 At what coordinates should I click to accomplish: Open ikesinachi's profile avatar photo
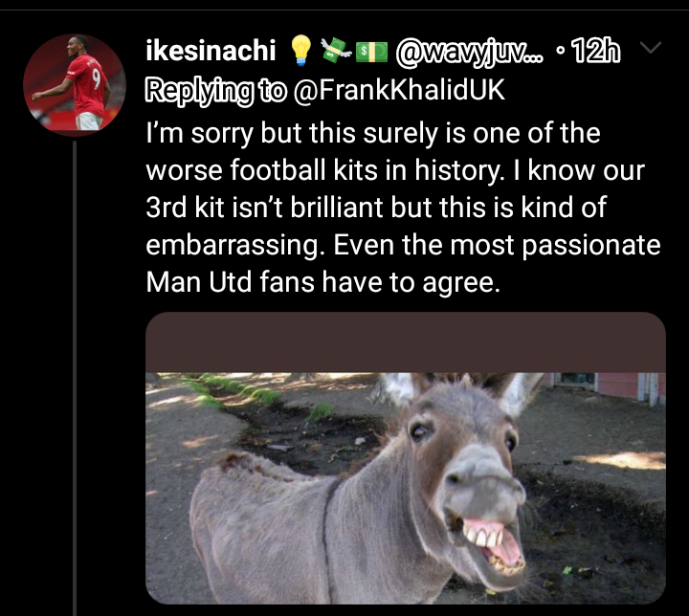75,85
